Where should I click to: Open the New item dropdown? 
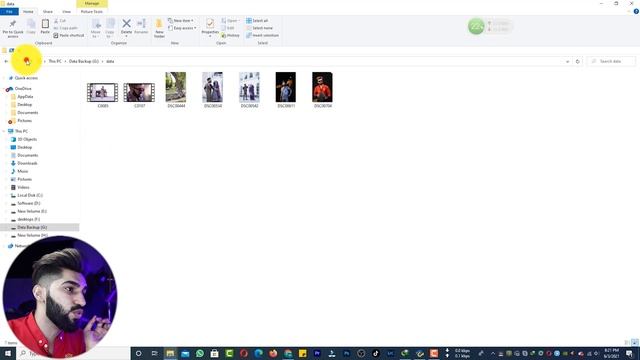(x=181, y=20)
